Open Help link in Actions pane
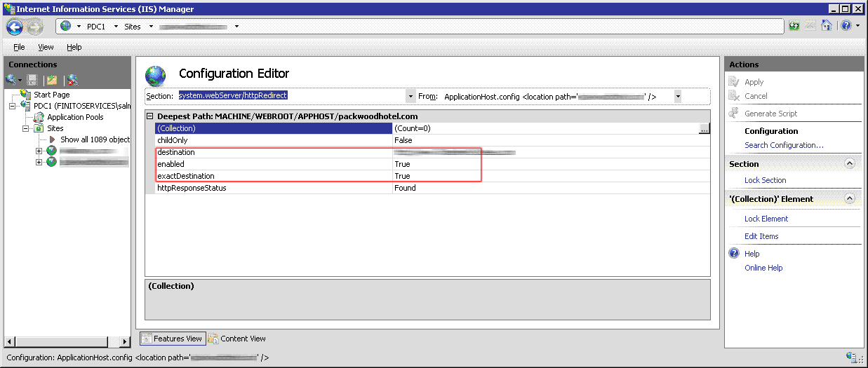 tap(752, 254)
